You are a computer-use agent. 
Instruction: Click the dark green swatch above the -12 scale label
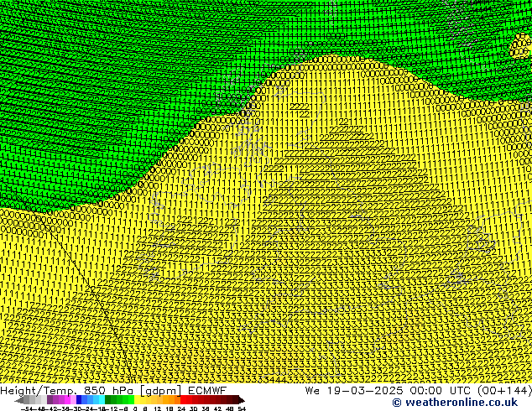click(108, 400)
